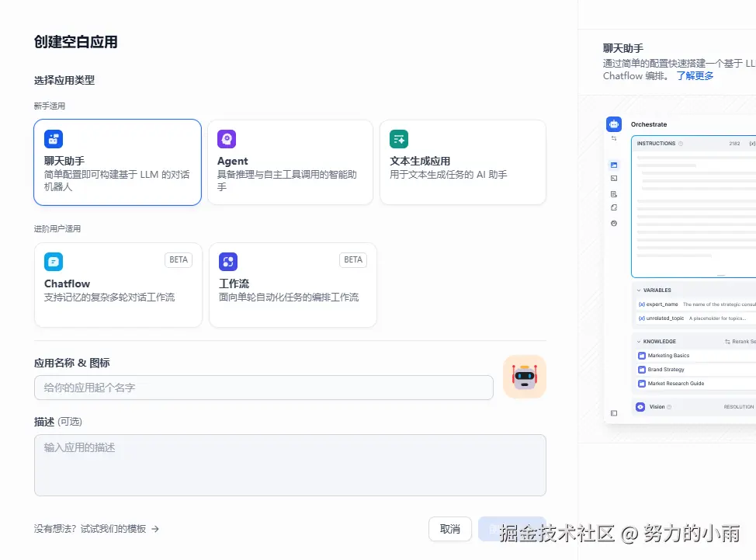Viewport: 756px width, 560px height.
Task: Pick the Chatflow app type card
Action: click(x=118, y=285)
